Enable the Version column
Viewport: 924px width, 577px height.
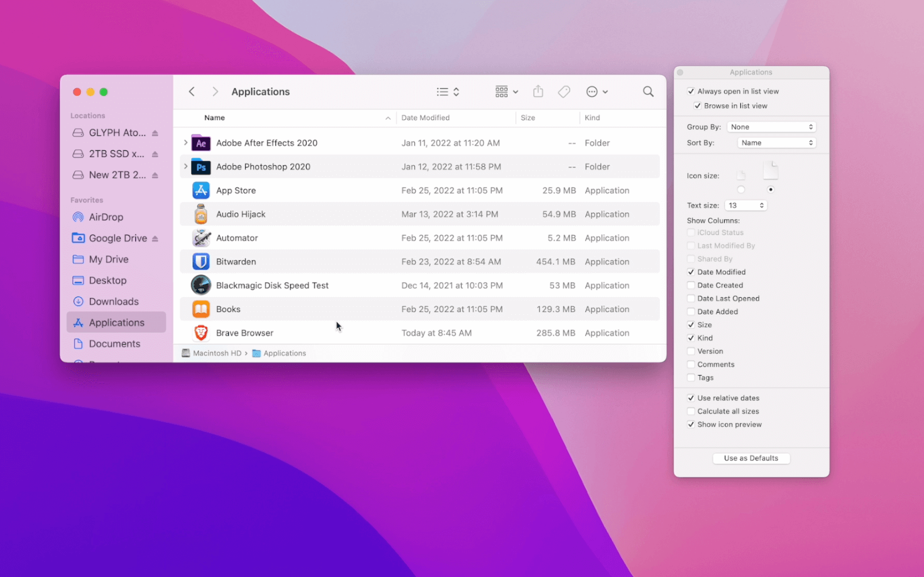click(691, 352)
